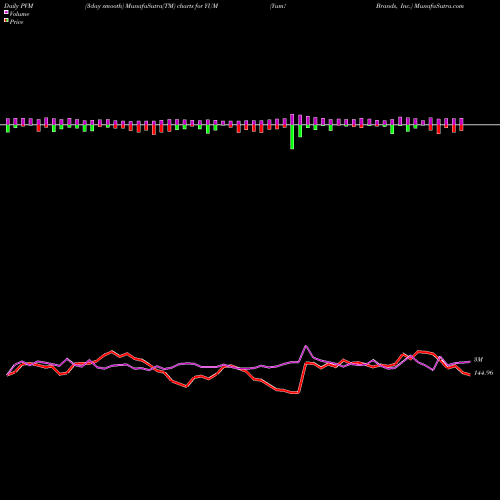Click the magenta Volume legend swatch
The image size is (500, 500).
pyautogui.click(x=6, y=13)
